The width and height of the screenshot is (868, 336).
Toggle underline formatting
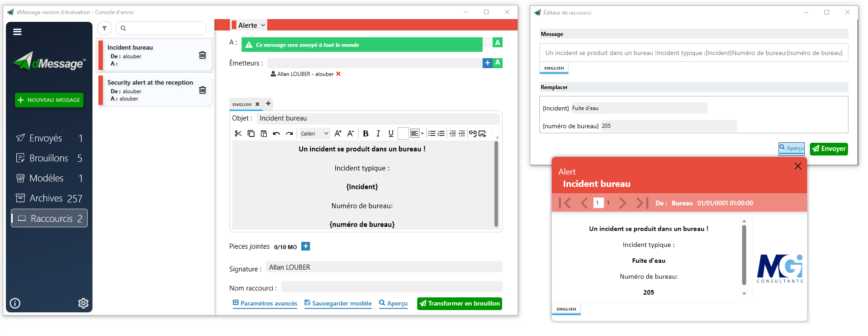(x=391, y=133)
